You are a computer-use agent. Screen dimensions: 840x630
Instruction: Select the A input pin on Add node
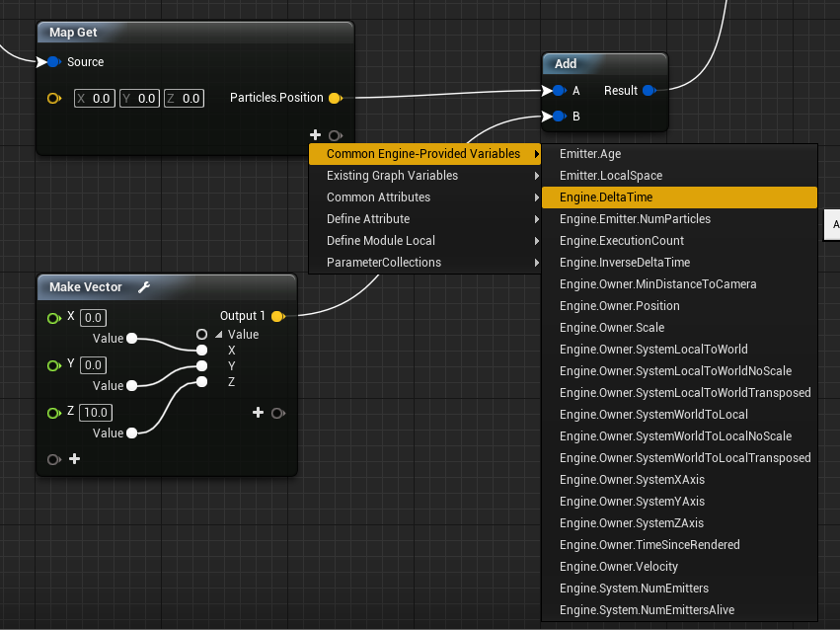click(559, 91)
